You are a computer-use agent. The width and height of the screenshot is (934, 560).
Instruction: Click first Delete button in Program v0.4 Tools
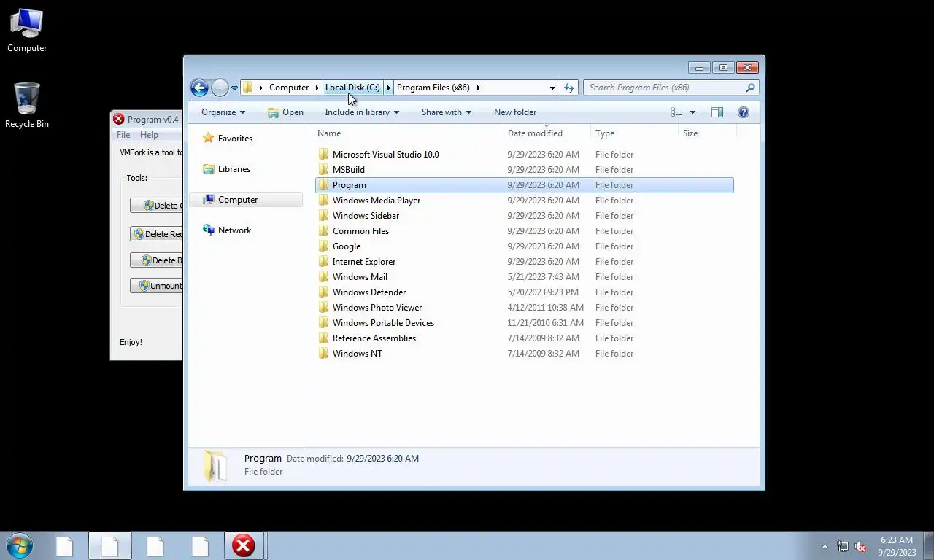pos(156,206)
